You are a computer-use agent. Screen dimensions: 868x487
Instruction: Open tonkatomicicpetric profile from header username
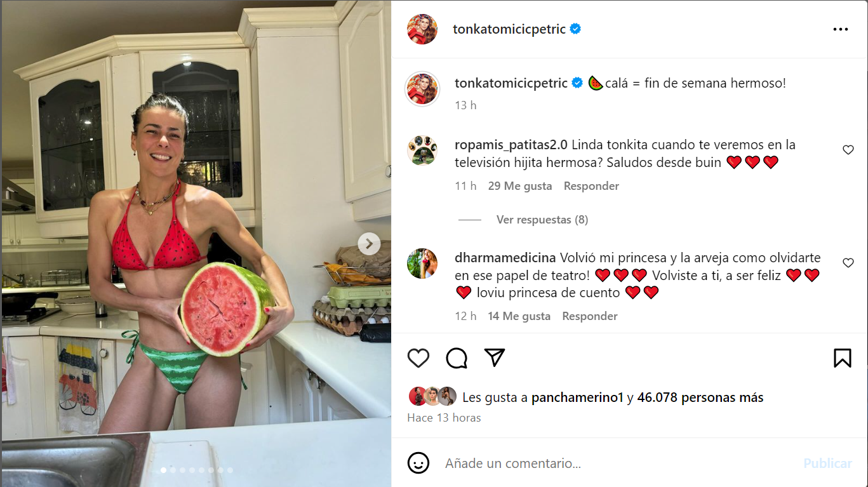[x=509, y=29]
